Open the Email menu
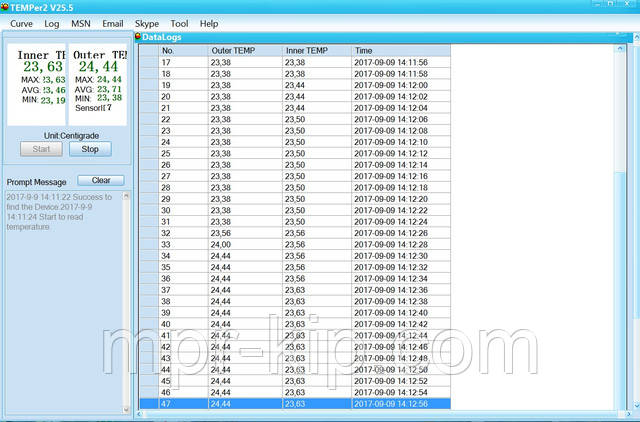Image resolution: width=640 pixels, height=422 pixels. tap(113, 22)
